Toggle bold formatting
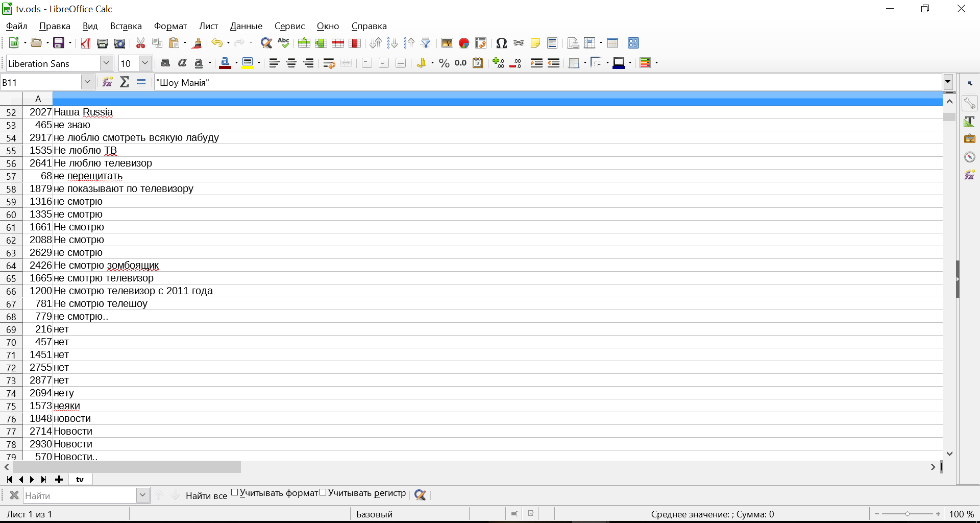The width and height of the screenshot is (980, 523). click(x=165, y=63)
